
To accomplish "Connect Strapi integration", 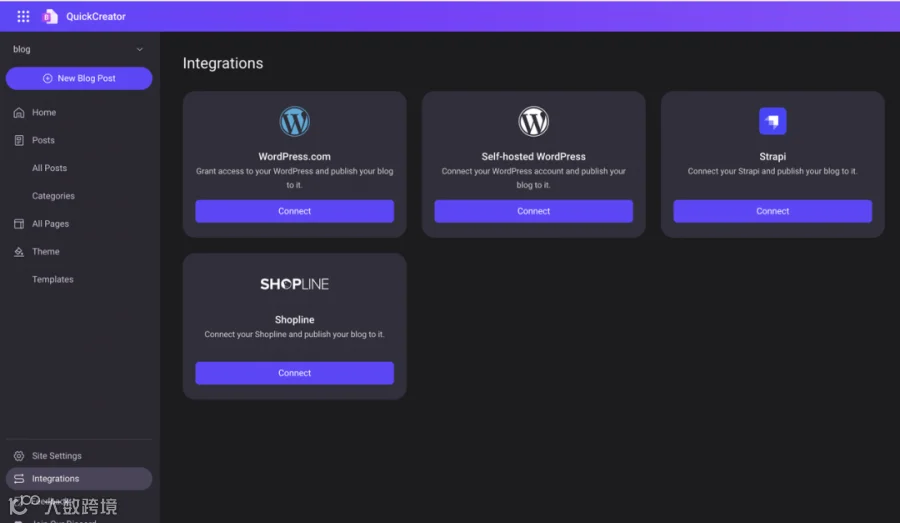I will [773, 211].
